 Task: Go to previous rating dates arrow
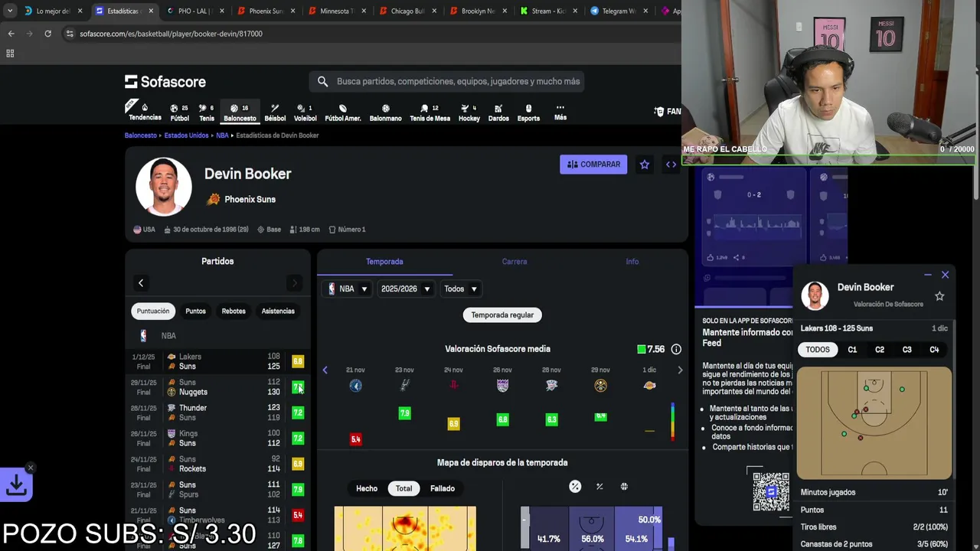coord(325,370)
